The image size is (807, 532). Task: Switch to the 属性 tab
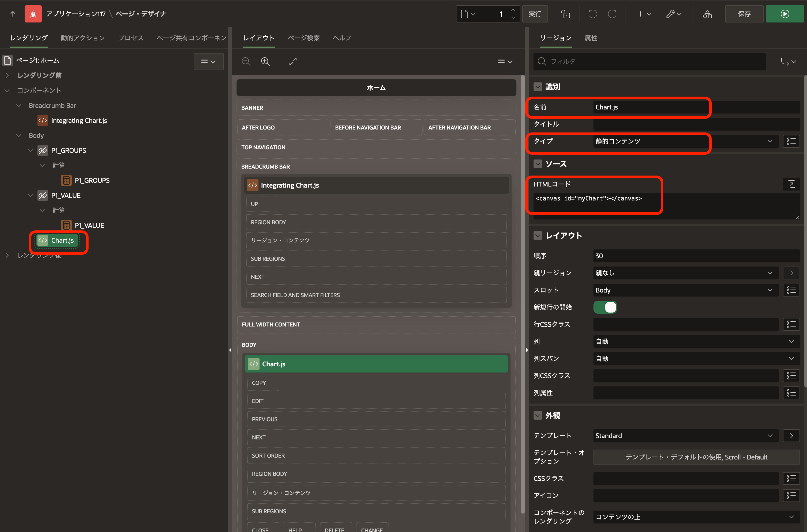[591, 38]
